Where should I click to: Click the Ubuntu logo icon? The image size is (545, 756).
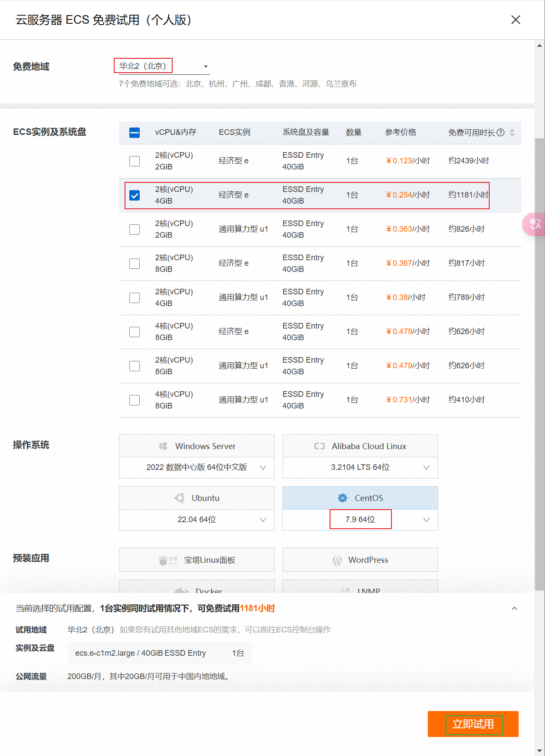point(180,498)
